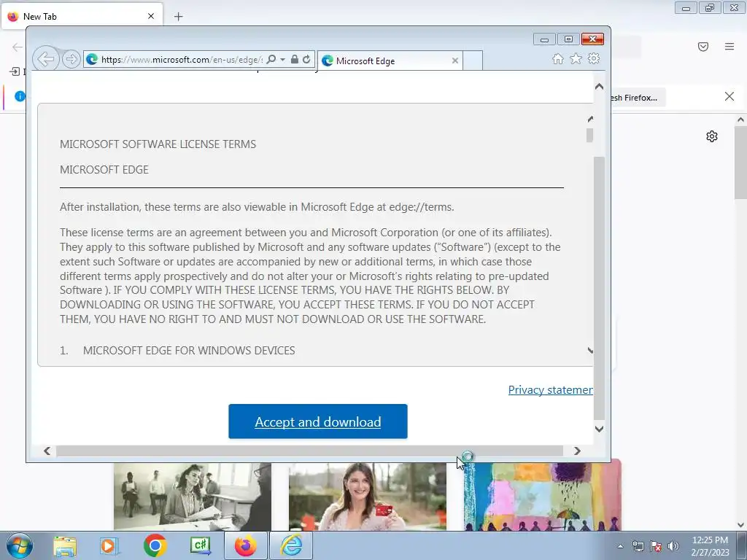Image resolution: width=747 pixels, height=560 pixels.
Task: Go back in Internet Explorer
Action: click(x=46, y=59)
